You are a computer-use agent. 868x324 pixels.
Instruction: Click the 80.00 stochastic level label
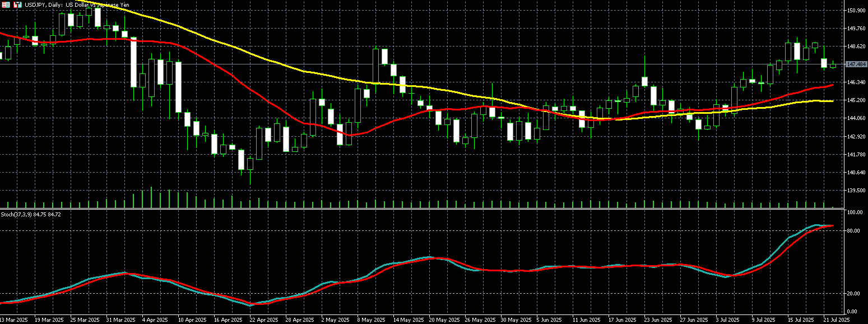[x=854, y=231]
